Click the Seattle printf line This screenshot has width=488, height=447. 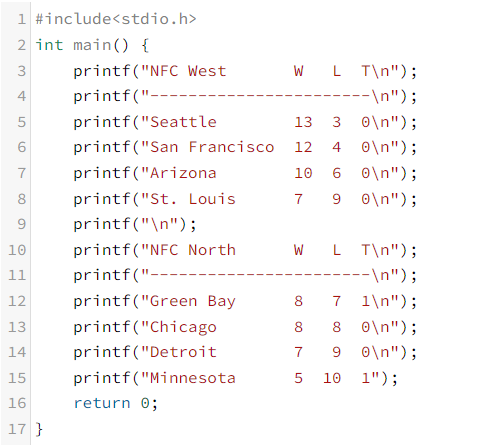point(245,122)
